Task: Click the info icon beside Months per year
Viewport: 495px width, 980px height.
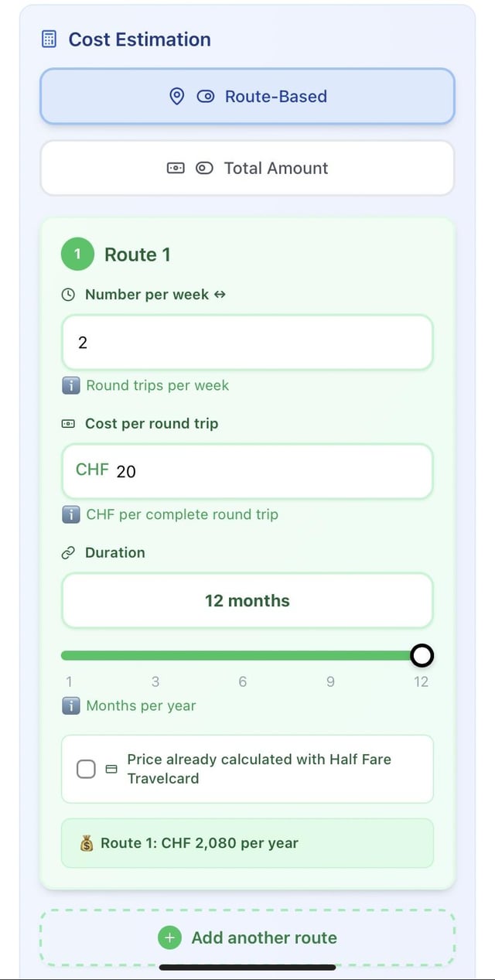Action: coord(71,705)
